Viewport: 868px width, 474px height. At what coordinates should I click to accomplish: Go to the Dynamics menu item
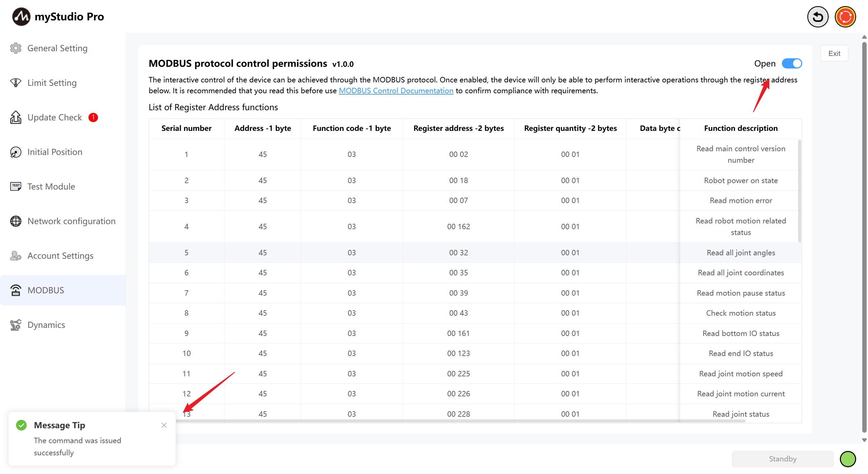click(46, 325)
